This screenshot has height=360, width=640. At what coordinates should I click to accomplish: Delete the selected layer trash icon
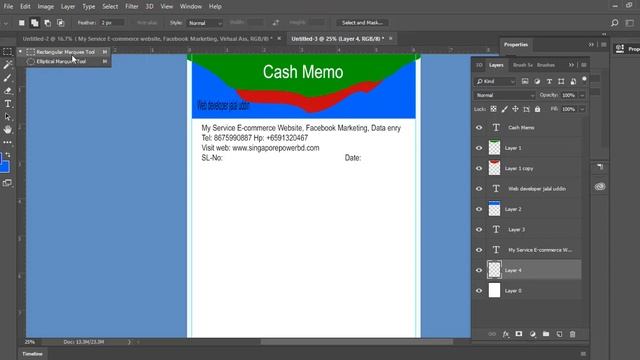572,334
